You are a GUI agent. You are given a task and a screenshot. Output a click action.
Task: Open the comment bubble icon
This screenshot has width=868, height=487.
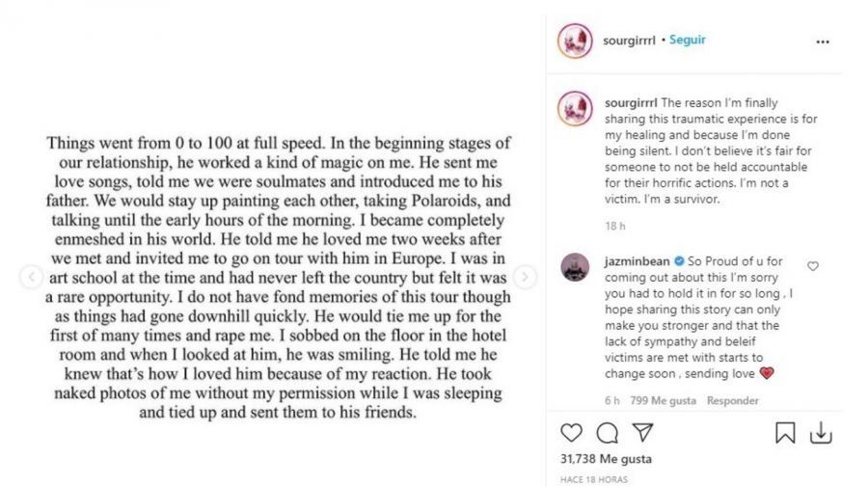pyautogui.click(x=607, y=433)
